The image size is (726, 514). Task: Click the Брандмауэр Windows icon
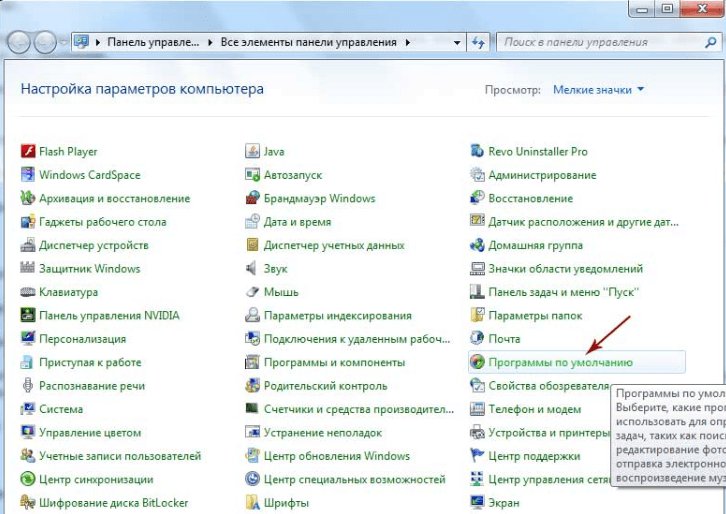[252, 198]
